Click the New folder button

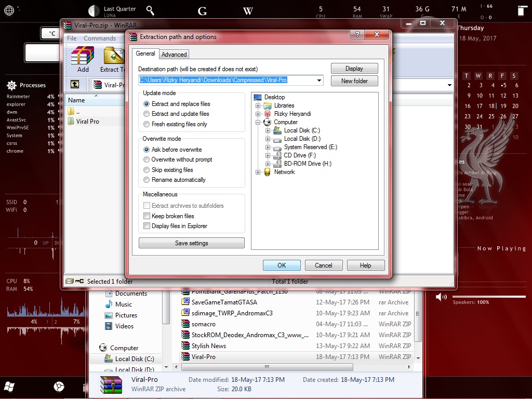pyautogui.click(x=354, y=81)
